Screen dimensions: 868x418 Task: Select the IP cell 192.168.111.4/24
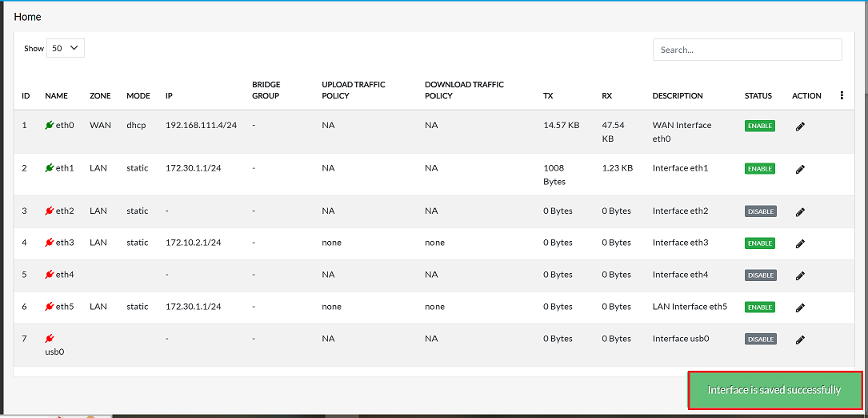(202, 125)
